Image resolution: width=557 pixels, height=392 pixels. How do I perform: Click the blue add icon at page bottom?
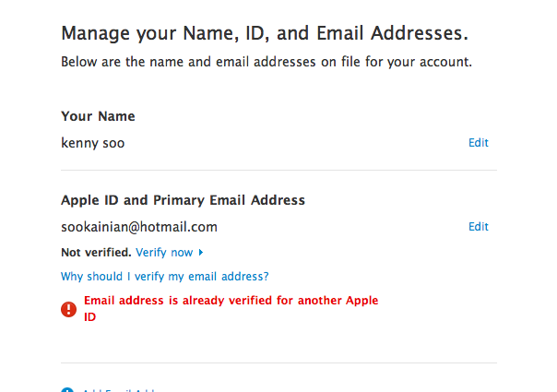tap(67, 390)
